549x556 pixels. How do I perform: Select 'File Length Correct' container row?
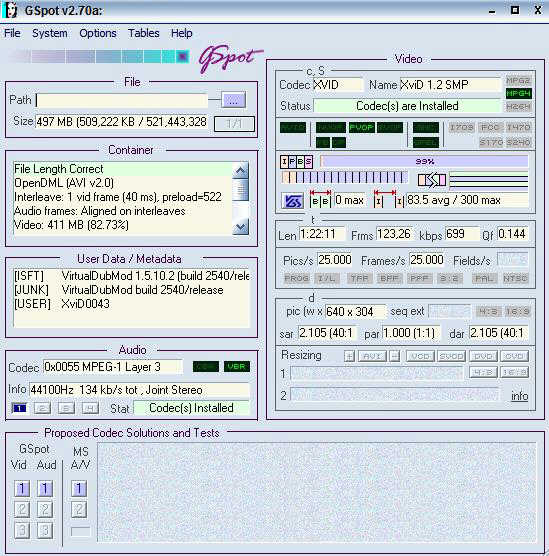point(122,169)
